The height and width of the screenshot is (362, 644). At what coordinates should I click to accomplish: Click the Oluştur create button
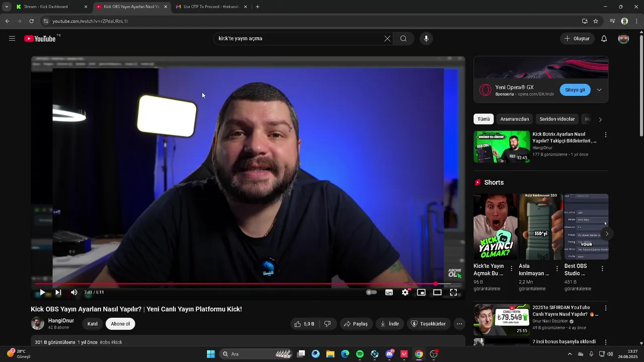pos(577,39)
